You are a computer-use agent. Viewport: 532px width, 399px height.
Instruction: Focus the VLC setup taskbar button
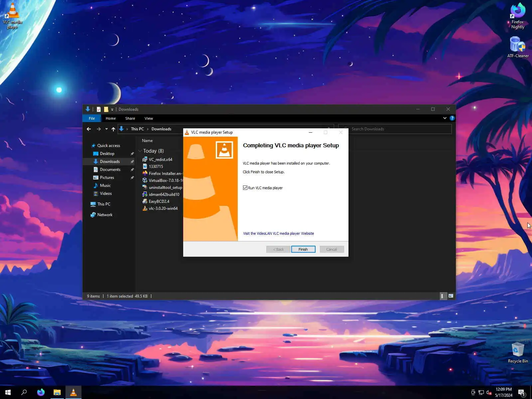pyautogui.click(x=73, y=392)
